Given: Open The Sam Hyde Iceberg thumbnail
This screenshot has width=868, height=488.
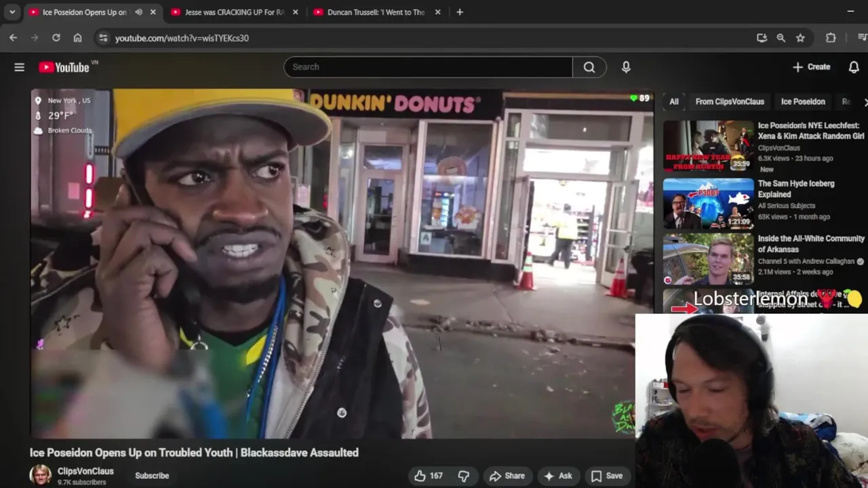Looking at the screenshot, I should pyautogui.click(x=708, y=203).
